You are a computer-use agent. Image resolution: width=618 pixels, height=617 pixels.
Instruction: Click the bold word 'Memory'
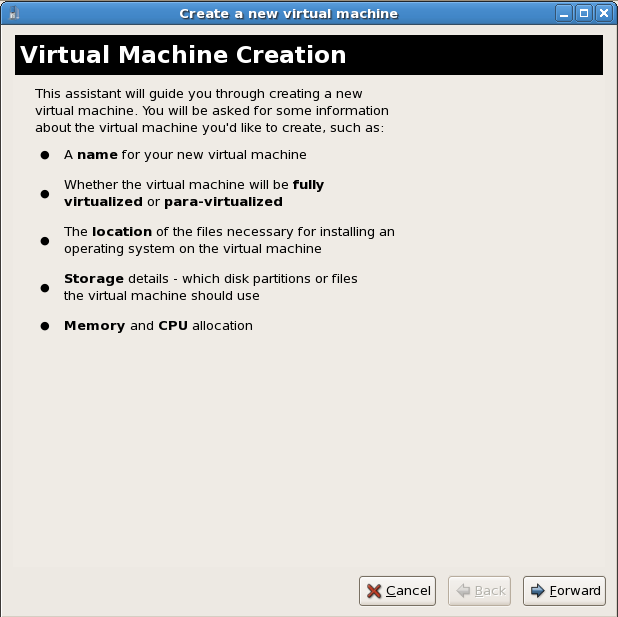point(94,325)
